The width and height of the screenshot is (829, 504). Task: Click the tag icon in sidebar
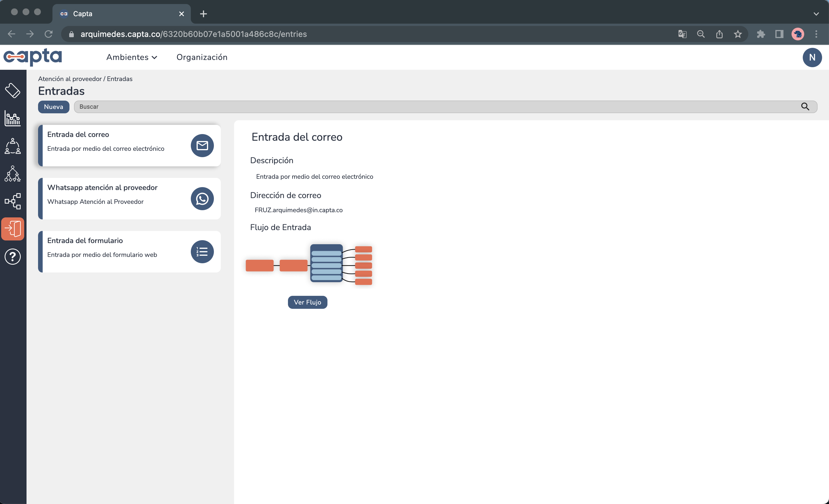(13, 90)
